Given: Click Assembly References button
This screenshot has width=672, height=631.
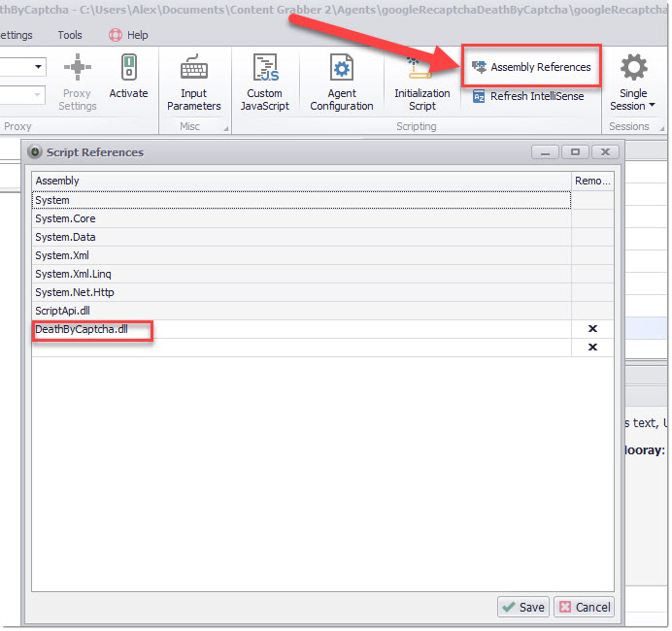Looking at the screenshot, I should (531, 67).
